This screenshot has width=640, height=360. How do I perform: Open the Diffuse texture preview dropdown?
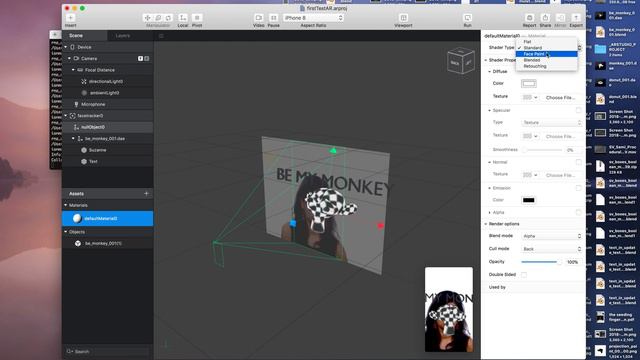530,98
